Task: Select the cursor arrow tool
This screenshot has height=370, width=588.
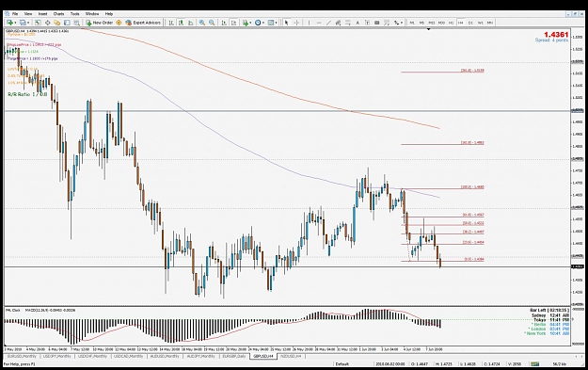Action: coord(287,23)
